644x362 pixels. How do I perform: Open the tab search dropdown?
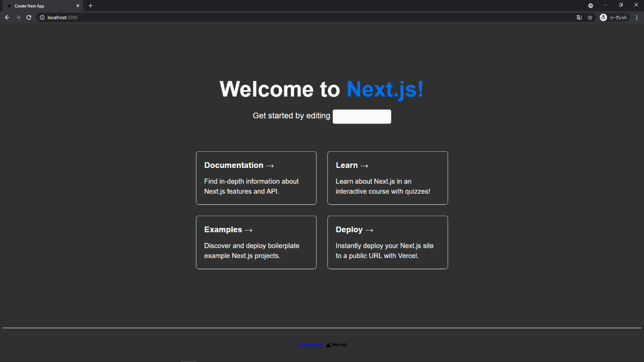(x=590, y=5)
